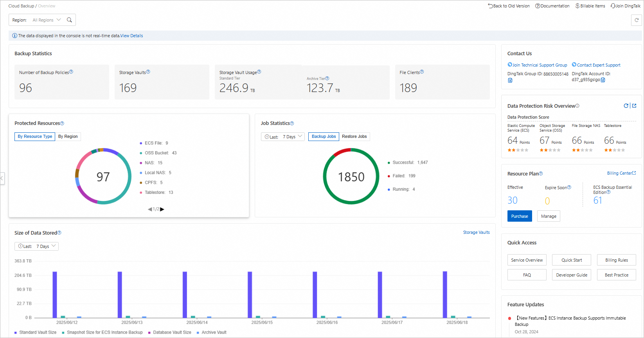Image resolution: width=644 pixels, height=338 pixels.
Task: Switch Protected Resources to By Region
Action: [68, 136]
